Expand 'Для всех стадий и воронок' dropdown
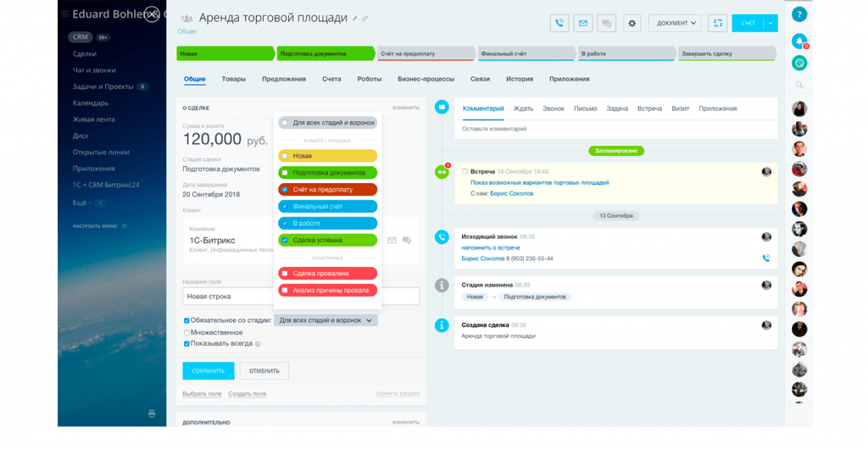 coord(326,320)
